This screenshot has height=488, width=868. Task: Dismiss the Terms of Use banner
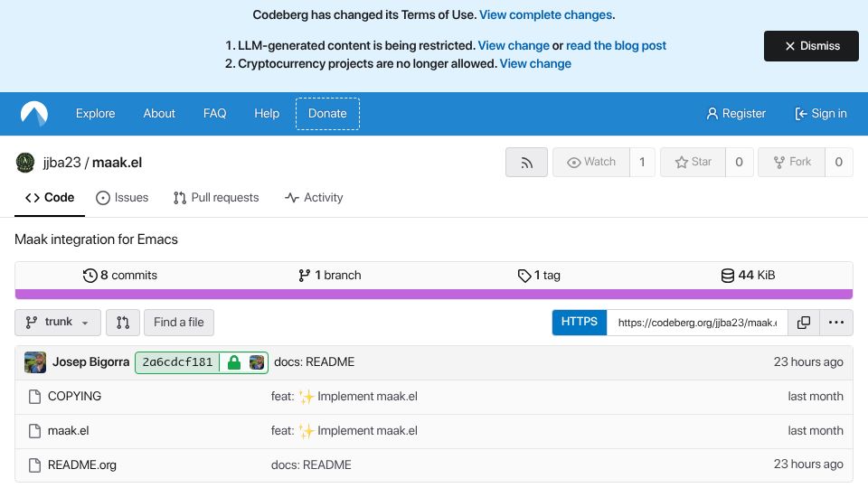click(x=811, y=46)
